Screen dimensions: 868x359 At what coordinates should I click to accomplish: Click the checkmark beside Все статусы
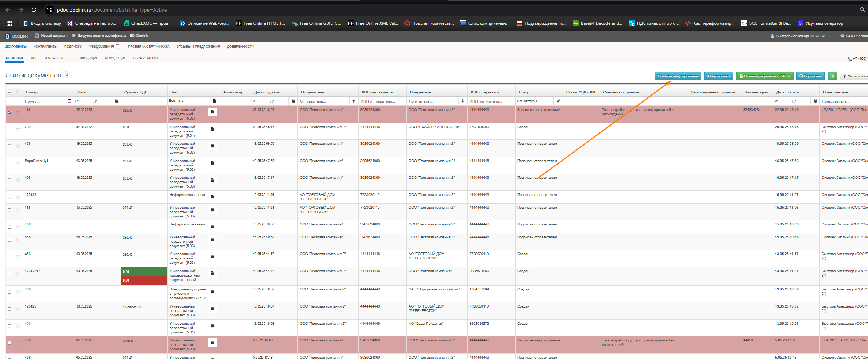(x=558, y=101)
